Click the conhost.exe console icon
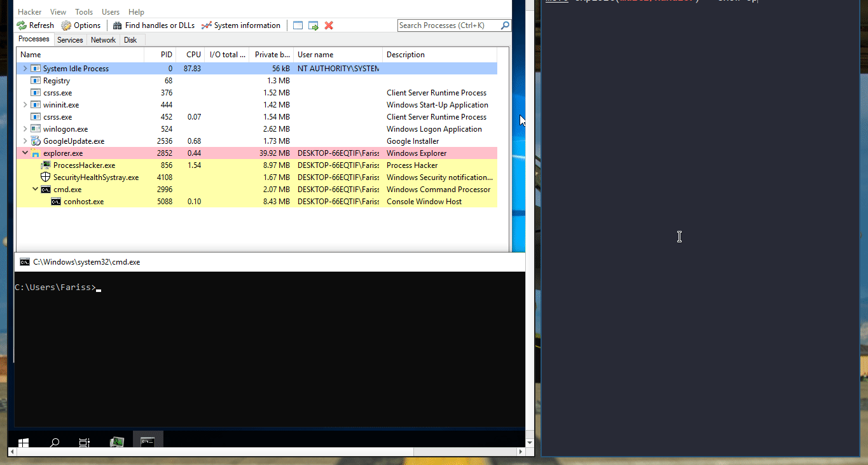Screen dimensions: 868x465 coord(56,202)
